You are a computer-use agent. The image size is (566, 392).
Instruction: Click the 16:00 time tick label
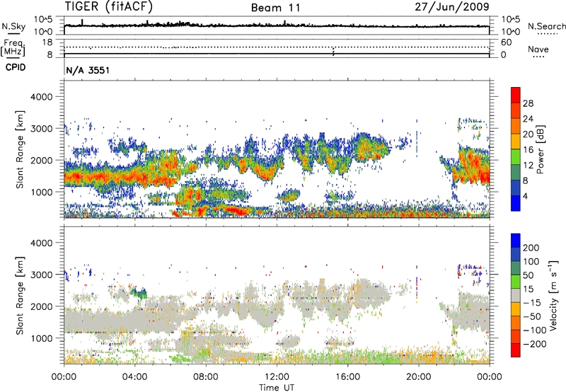coord(347,377)
